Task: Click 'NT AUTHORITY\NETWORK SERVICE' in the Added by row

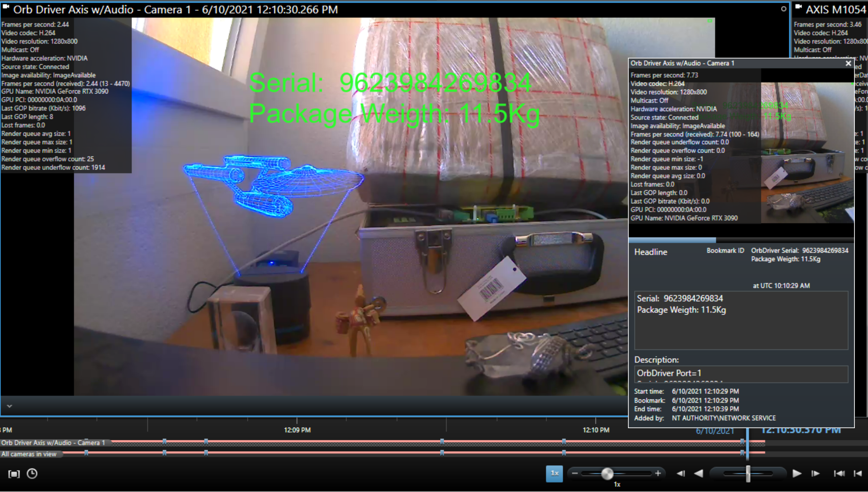Action: tap(723, 418)
